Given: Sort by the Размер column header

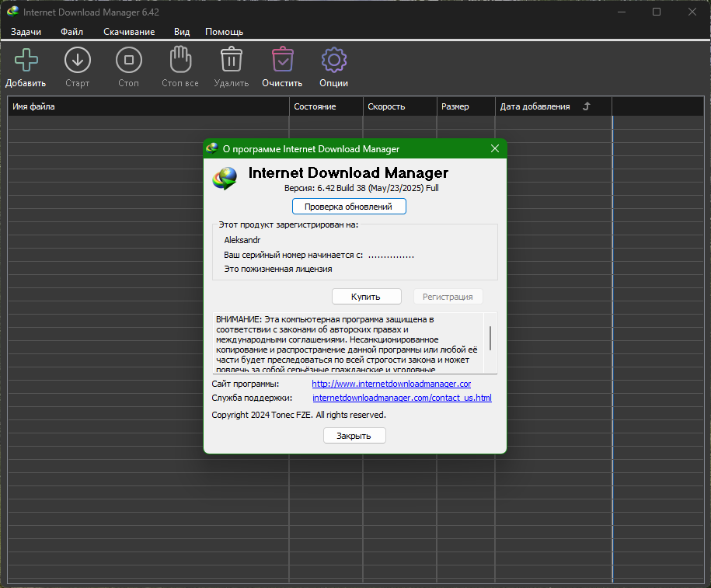Looking at the screenshot, I should [465, 106].
